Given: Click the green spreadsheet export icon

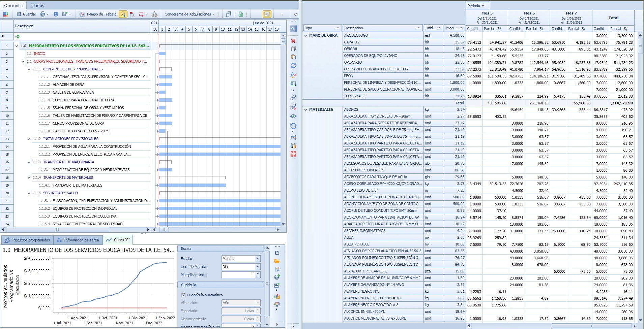Looking at the screenshot, I should 241,14.
